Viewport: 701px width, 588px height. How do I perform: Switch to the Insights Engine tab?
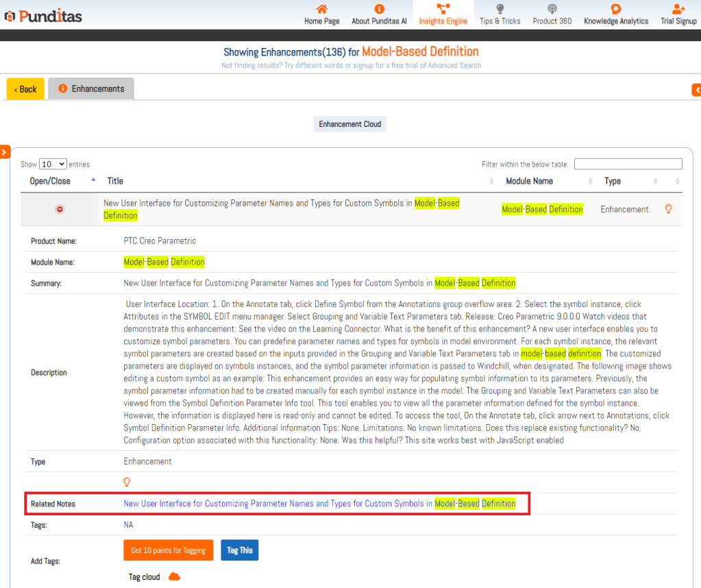[443, 14]
